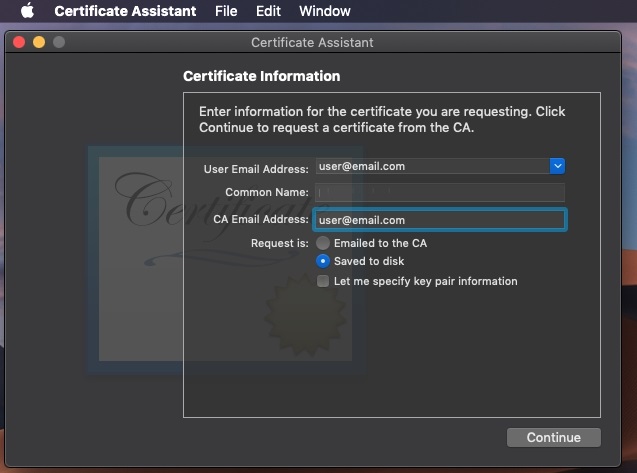Open the Edit menu
The height and width of the screenshot is (473, 637).
[268, 11]
